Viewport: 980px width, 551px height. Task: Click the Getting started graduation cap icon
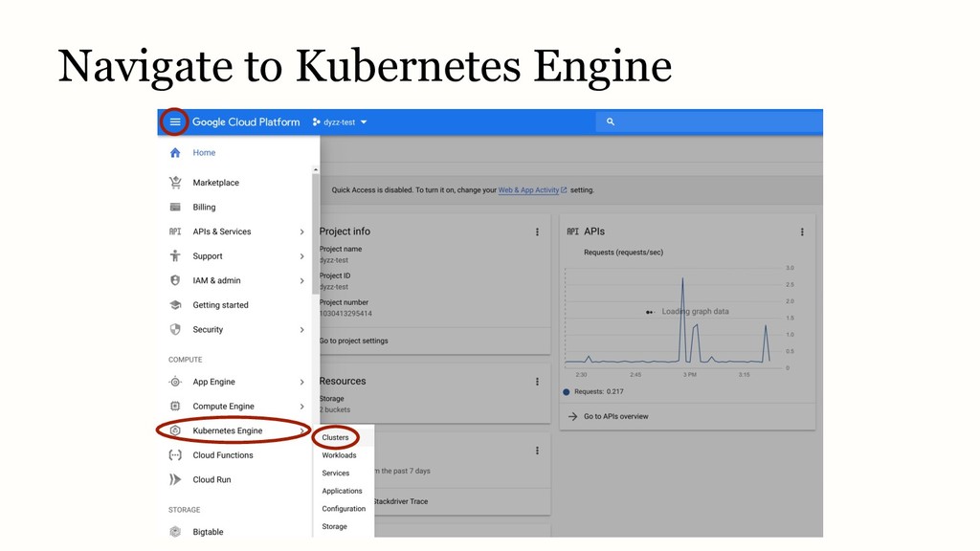point(175,305)
